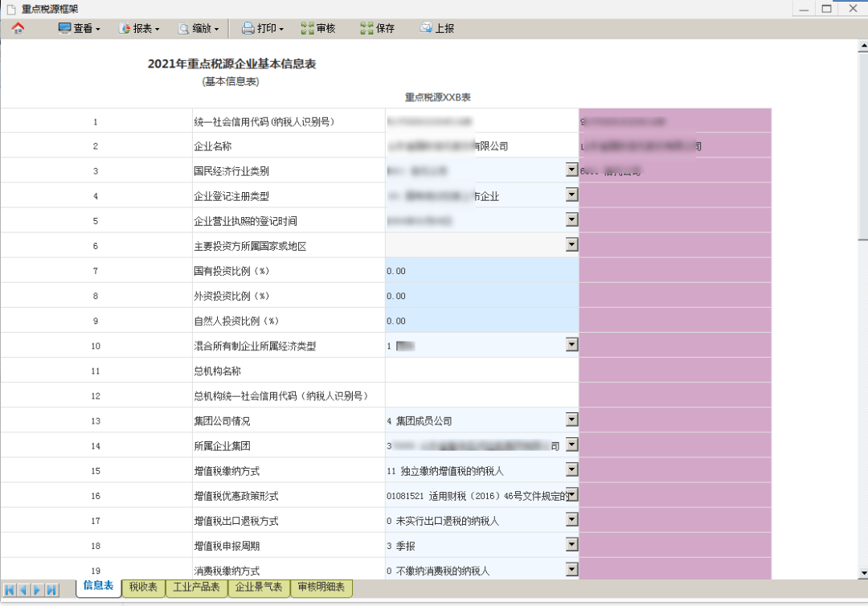Expand 所属企业集团 dropdown
Screen dimensions: 868x606
(572, 444)
